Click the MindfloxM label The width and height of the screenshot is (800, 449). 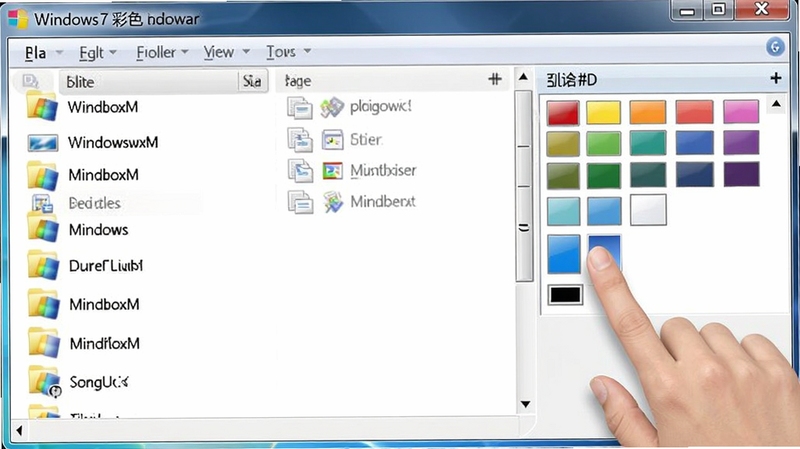click(105, 343)
